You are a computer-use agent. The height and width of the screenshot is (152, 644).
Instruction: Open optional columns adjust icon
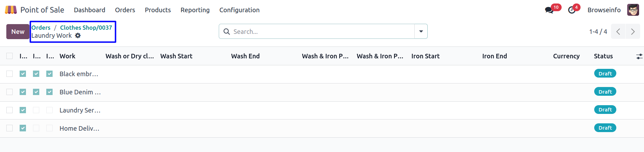coord(639,56)
